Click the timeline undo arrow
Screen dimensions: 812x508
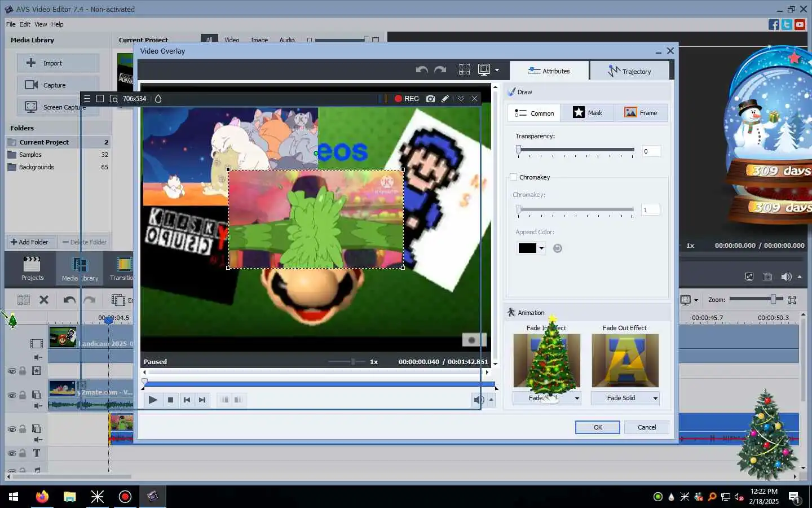tap(69, 300)
